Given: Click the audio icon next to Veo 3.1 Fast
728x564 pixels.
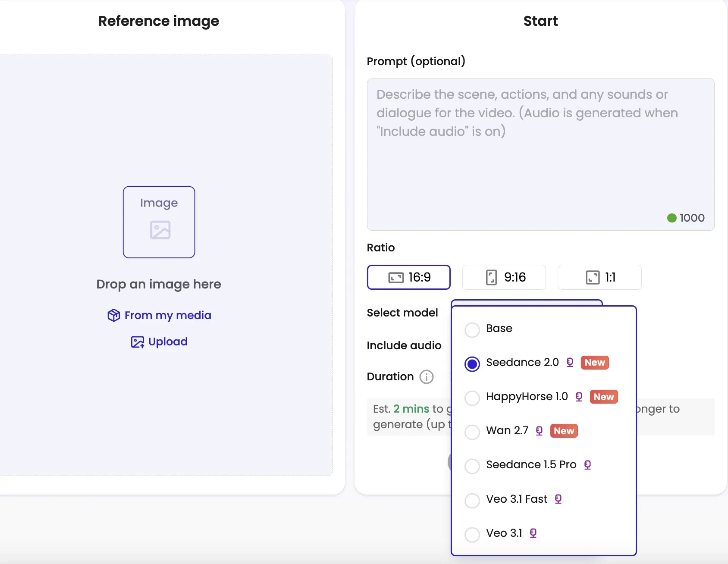Looking at the screenshot, I should tap(558, 499).
